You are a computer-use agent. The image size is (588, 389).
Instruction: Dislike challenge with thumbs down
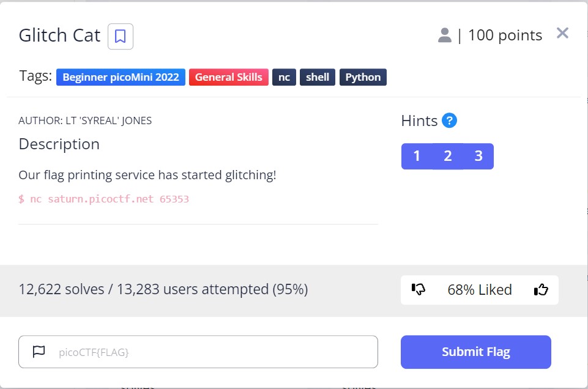pos(418,290)
